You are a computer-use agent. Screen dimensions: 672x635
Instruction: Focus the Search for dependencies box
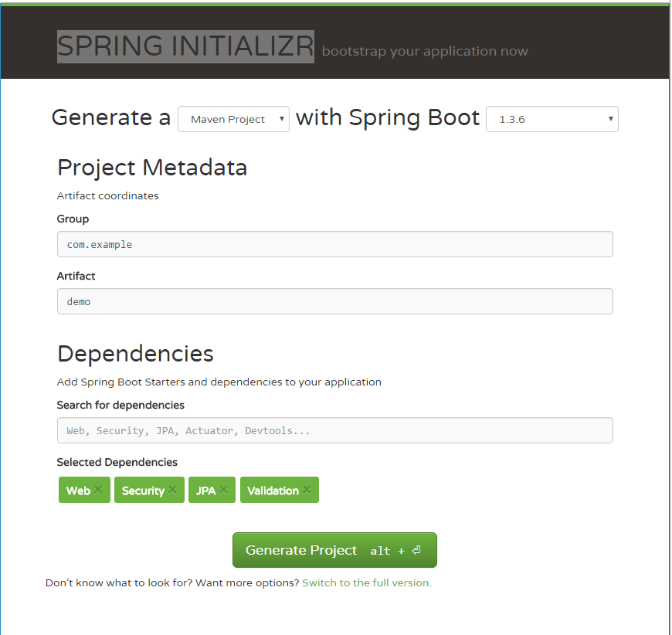334,430
